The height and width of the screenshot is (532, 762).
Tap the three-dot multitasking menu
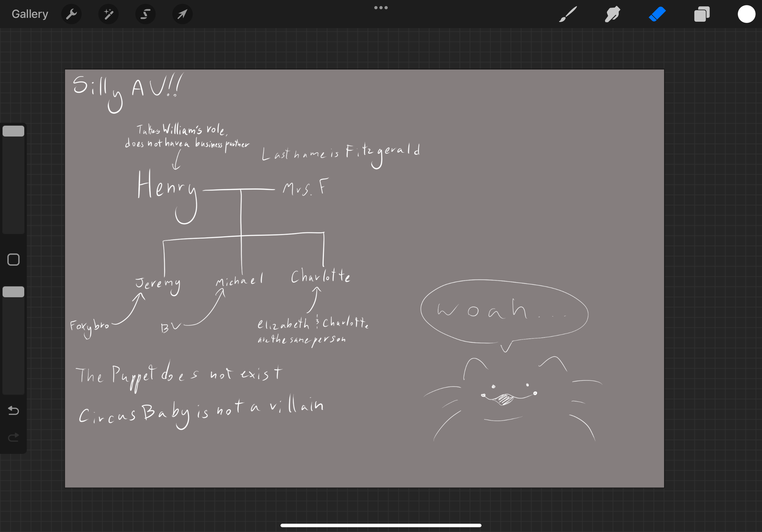click(x=381, y=8)
